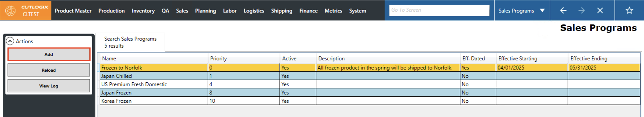This screenshot has height=117, width=644.
Task: Click the Go To Screen search field
Action: [439, 10]
